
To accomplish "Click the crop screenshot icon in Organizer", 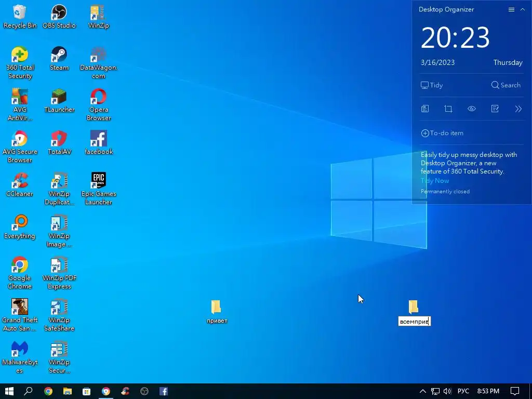I will [448, 109].
